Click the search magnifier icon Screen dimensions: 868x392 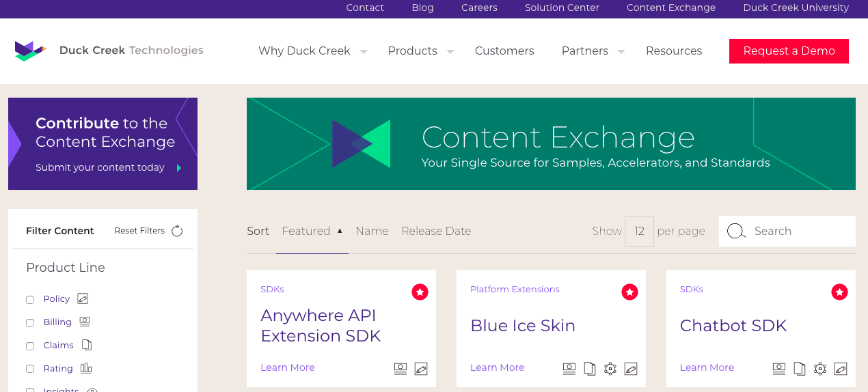736,231
